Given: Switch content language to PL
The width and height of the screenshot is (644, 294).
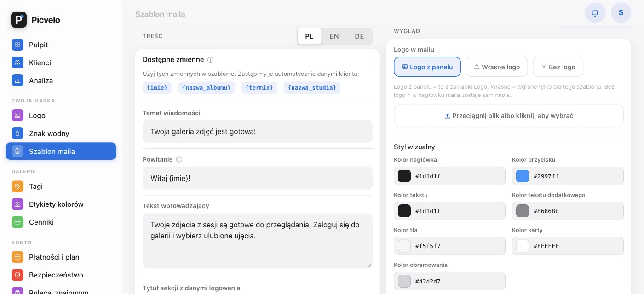Looking at the screenshot, I should pyautogui.click(x=310, y=36).
